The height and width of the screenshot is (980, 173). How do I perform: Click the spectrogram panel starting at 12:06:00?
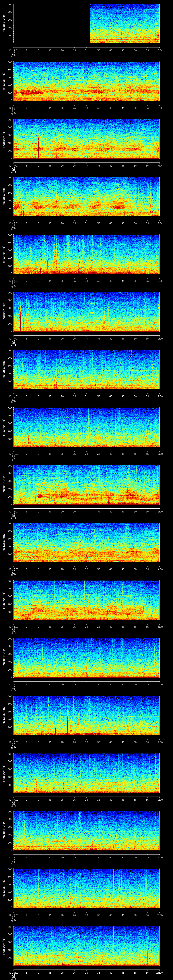[87, 139]
